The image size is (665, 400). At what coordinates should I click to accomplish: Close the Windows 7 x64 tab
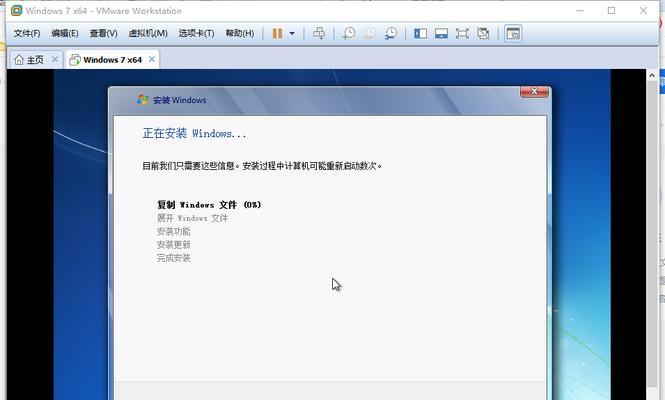[x=152, y=59]
